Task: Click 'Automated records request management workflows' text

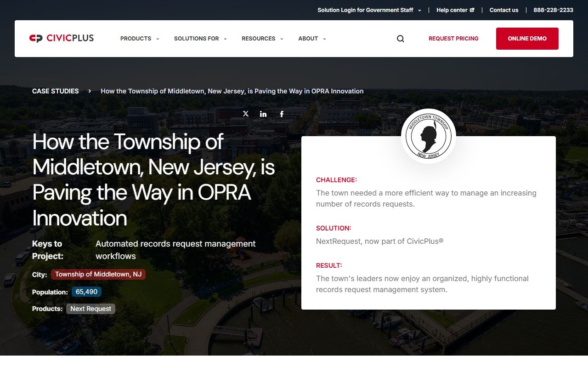Action: tap(175, 250)
